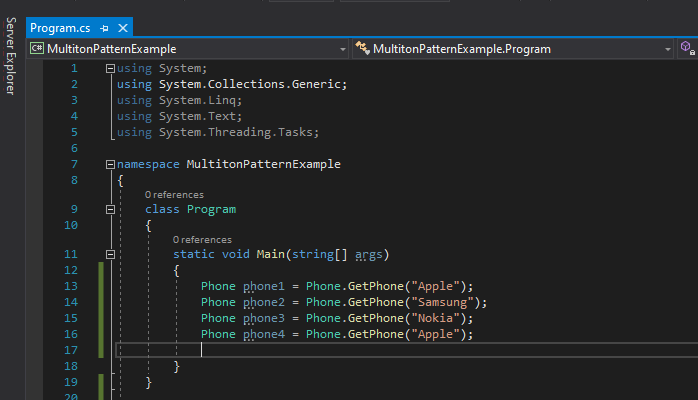Image resolution: width=698 pixels, height=400 pixels.
Task: Click the member icon at far right
Action: pos(687,48)
